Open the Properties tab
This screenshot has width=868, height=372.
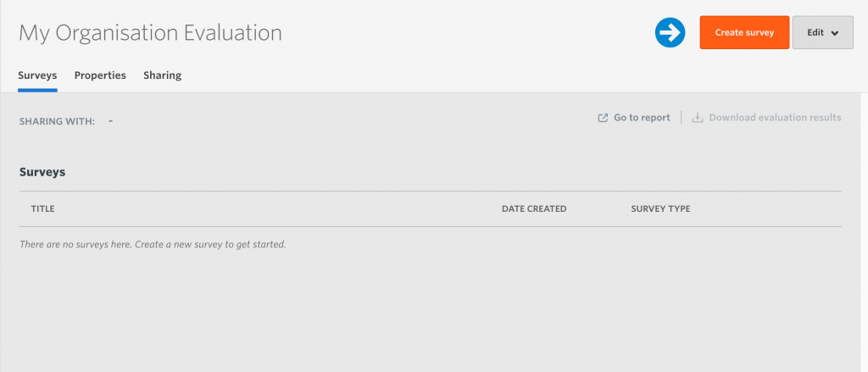click(100, 75)
